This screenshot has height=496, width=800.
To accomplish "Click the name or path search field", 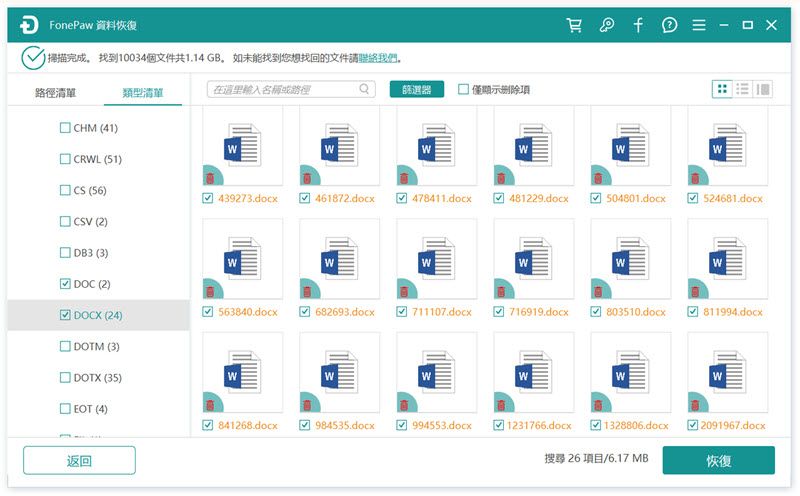I will pyautogui.click(x=291, y=89).
